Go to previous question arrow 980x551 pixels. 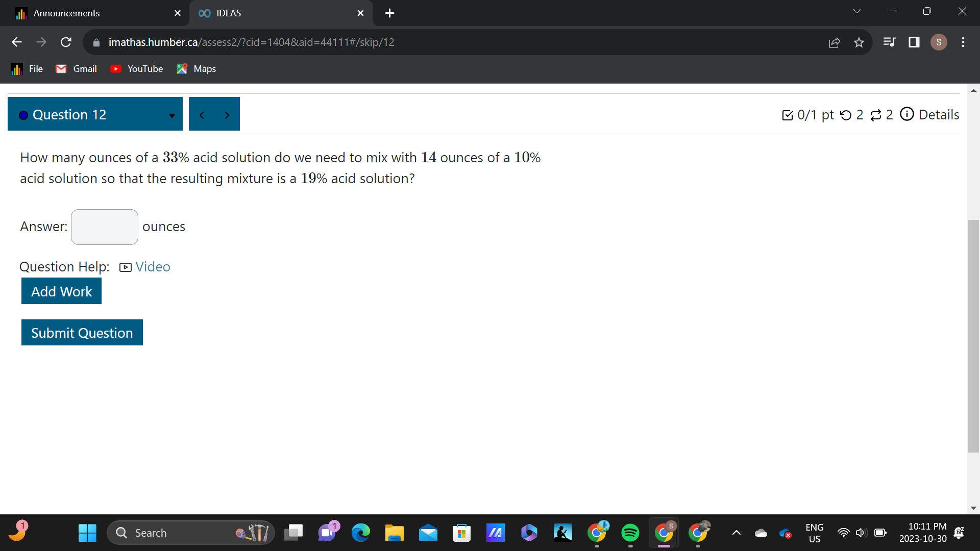tap(202, 115)
